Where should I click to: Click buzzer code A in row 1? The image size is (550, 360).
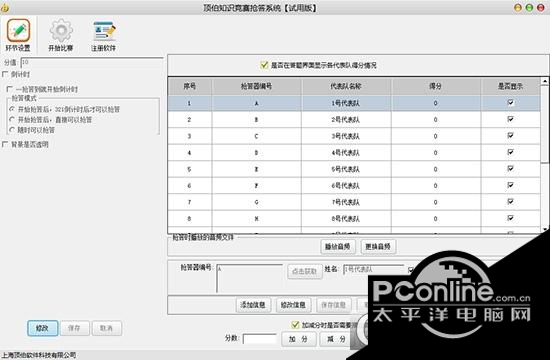pyautogui.click(x=256, y=103)
